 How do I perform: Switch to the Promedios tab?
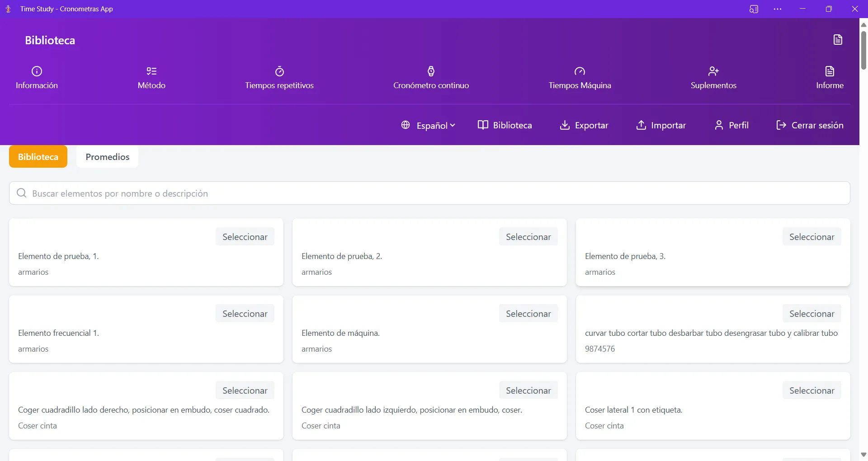coord(108,156)
